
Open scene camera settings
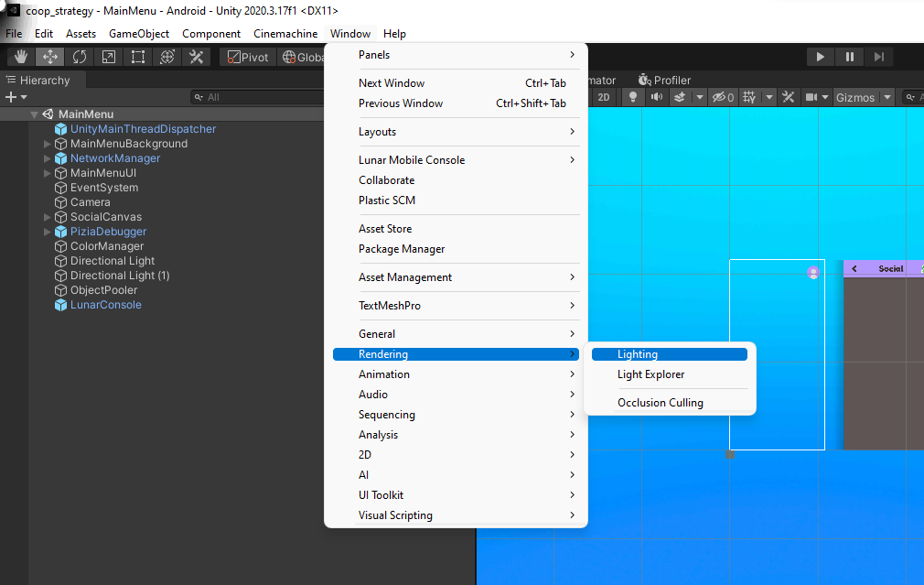click(811, 97)
